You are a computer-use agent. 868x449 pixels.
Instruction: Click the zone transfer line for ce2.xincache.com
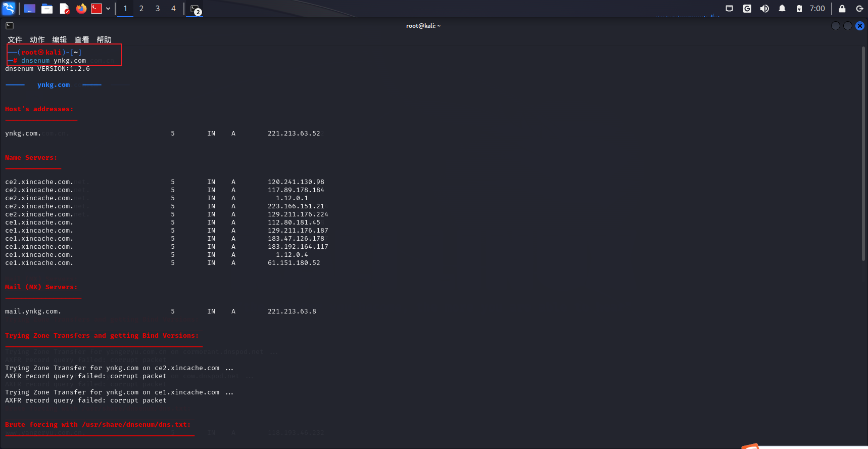(x=119, y=368)
